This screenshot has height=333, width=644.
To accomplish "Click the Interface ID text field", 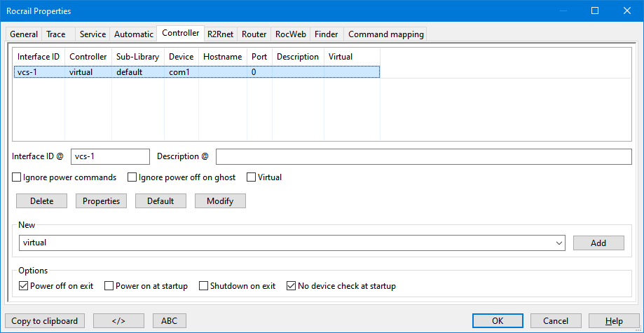I will (110, 156).
